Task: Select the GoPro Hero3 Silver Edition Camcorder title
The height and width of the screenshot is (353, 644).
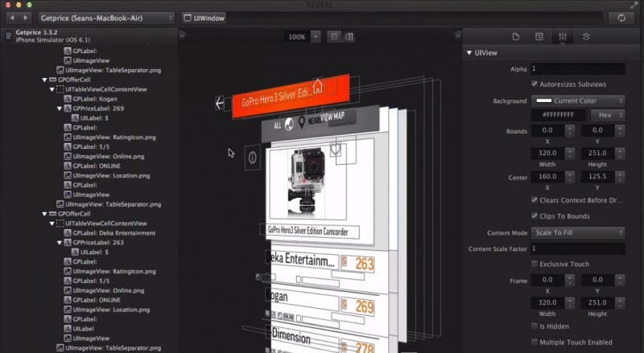Action: (x=308, y=231)
